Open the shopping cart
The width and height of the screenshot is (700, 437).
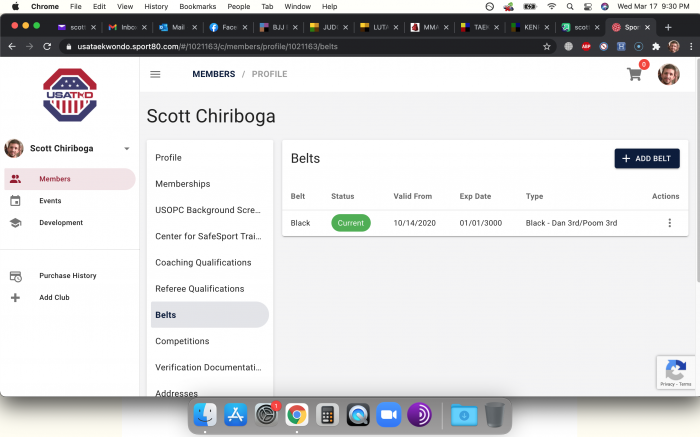coord(634,74)
